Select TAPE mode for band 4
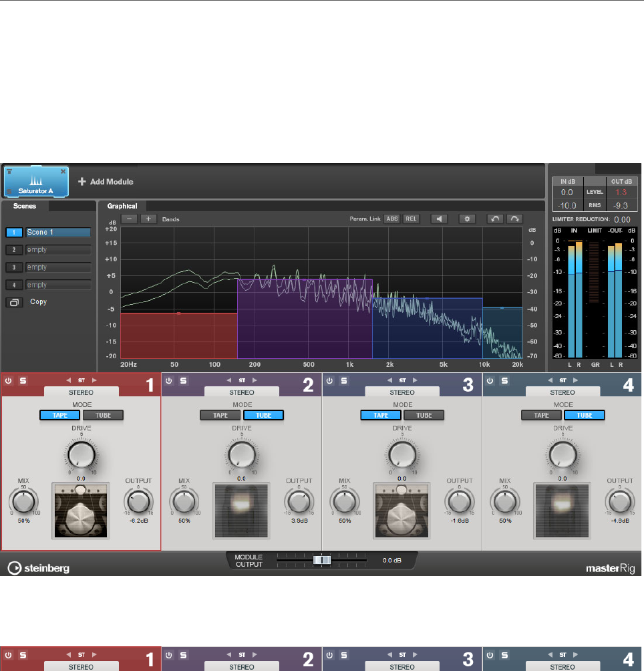The image size is (644, 671). [x=541, y=416]
